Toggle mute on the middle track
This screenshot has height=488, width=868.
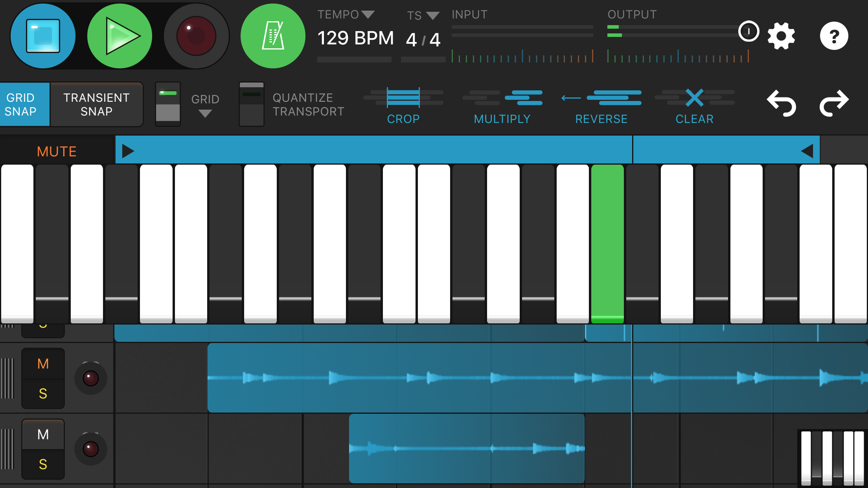pyautogui.click(x=43, y=363)
